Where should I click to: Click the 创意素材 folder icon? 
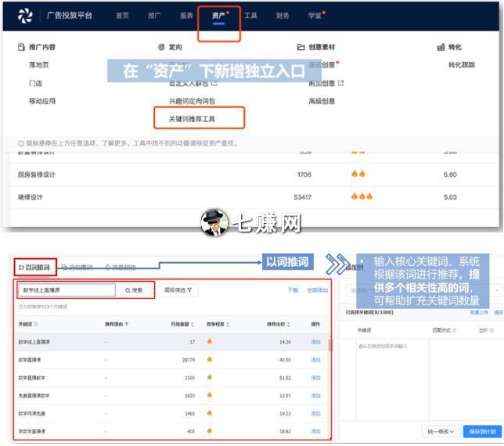[x=301, y=47]
